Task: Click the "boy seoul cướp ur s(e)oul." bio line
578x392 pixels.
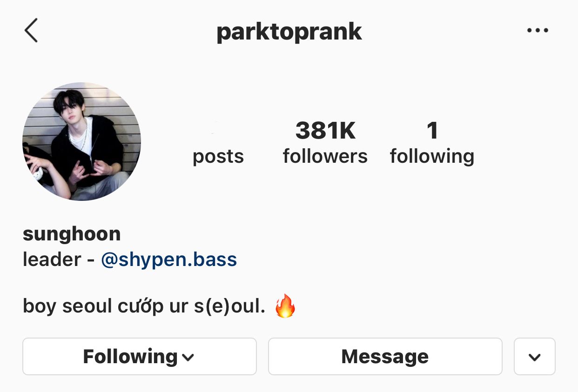Action: pyautogui.click(x=144, y=306)
